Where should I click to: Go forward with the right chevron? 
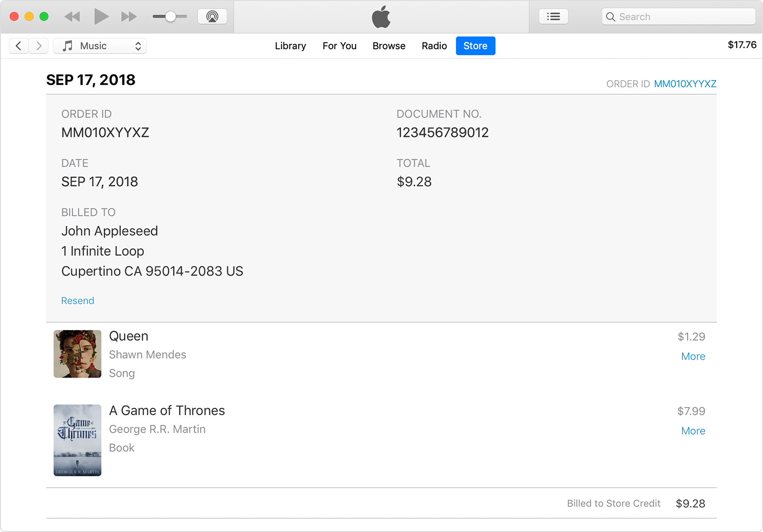click(x=39, y=46)
